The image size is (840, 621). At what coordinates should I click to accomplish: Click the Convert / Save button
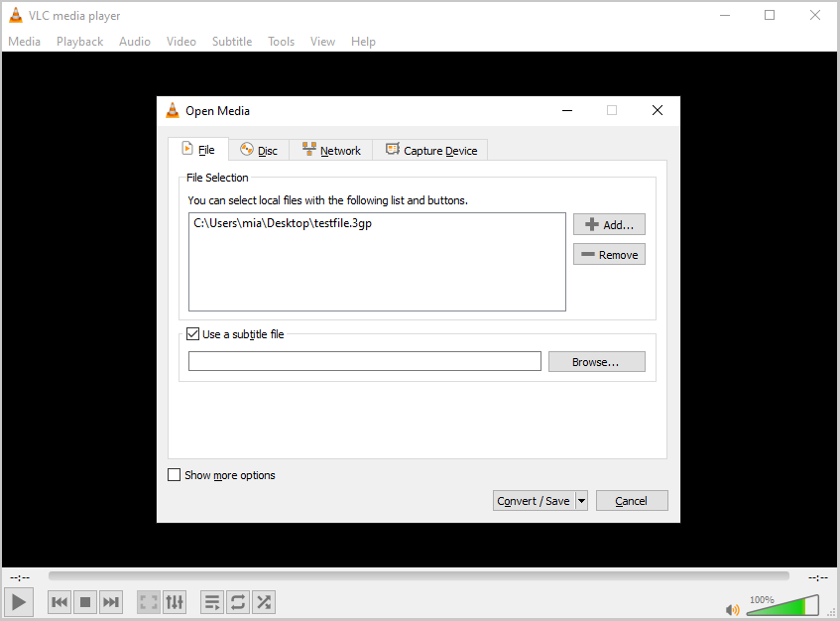pos(534,501)
